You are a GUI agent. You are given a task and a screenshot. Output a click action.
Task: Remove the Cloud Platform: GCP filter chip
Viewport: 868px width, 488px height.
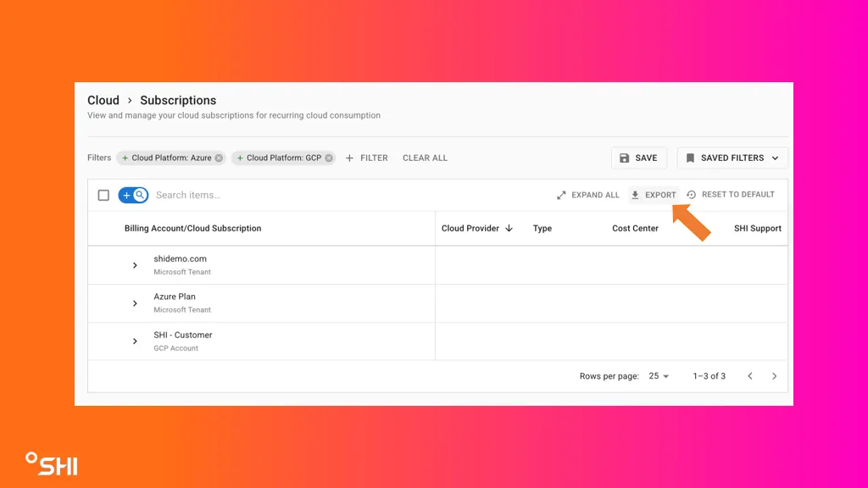329,158
